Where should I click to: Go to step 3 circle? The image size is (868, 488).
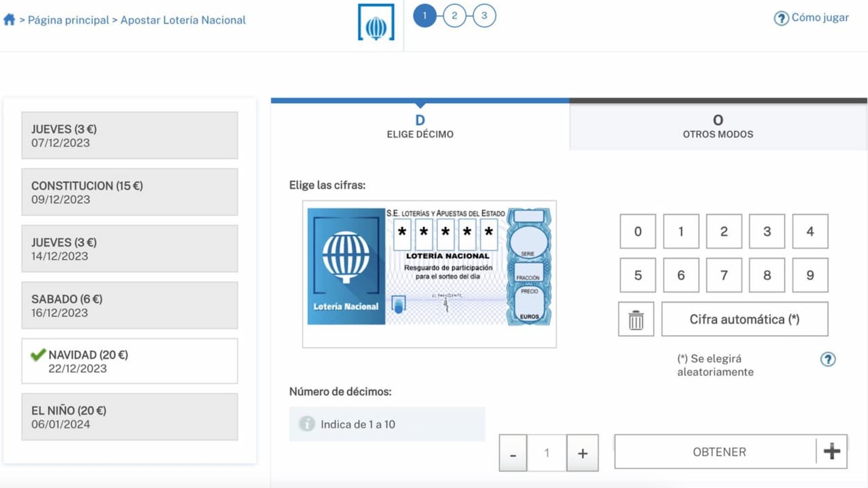pyautogui.click(x=484, y=16)
